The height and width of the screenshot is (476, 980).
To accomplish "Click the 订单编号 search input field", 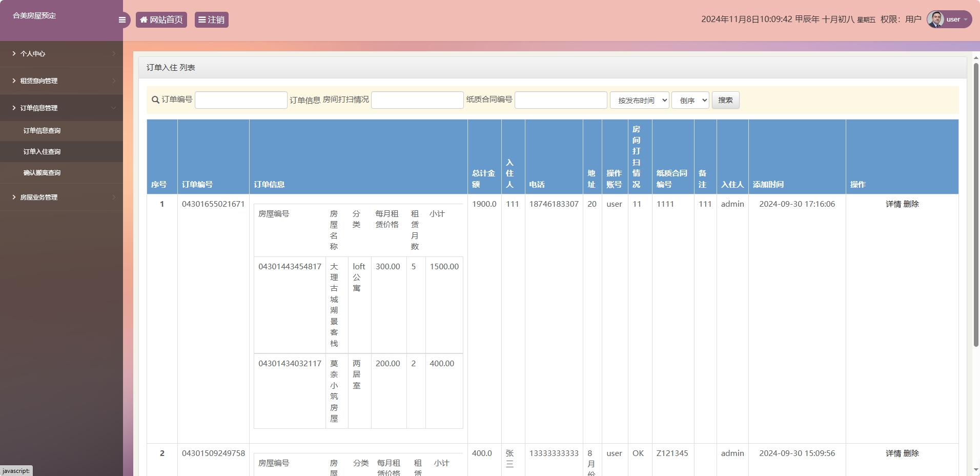I will [x=240, y=100].
